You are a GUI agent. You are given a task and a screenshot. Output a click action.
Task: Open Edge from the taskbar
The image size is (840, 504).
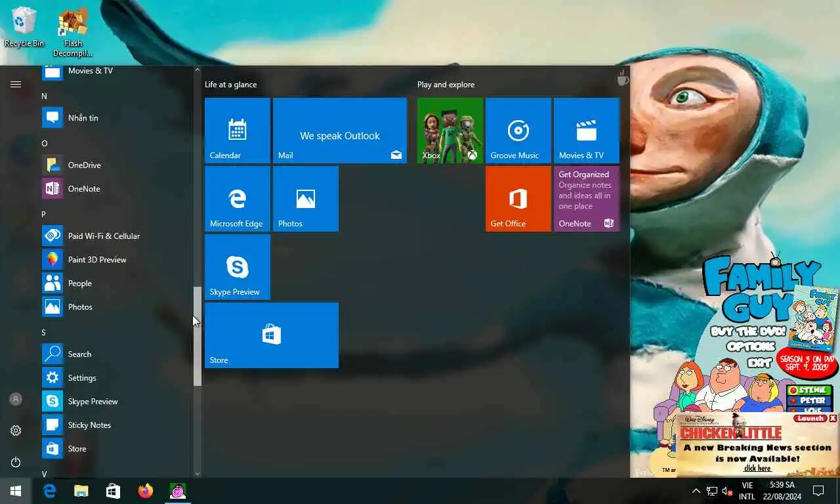pos(49,491)
